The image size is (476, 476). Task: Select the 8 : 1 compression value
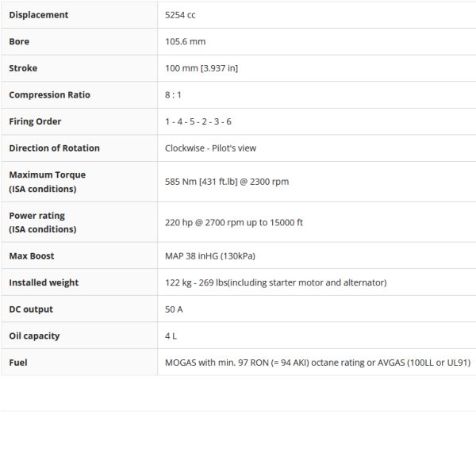pos(175,95)
